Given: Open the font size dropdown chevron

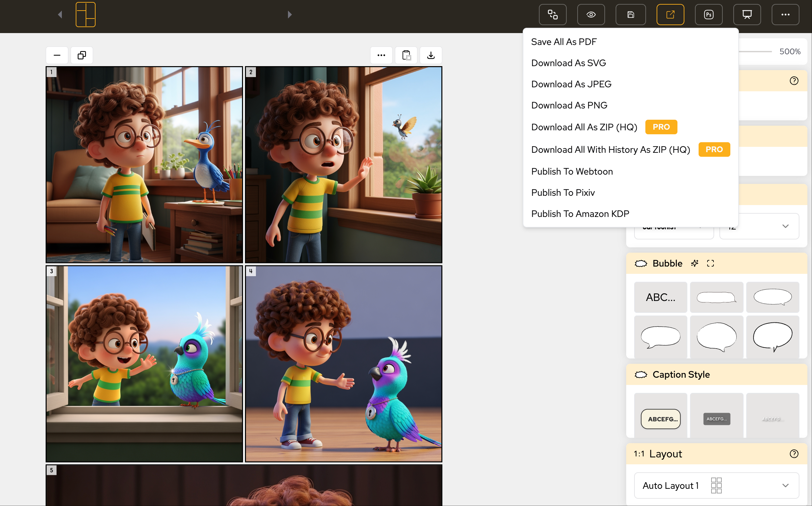Looking at the screenshot, I should click(x=785, y=226).
